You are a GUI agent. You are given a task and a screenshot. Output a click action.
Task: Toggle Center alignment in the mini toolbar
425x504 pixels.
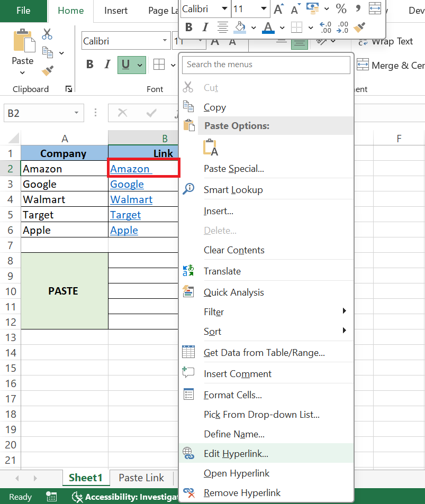pos(222,28)
